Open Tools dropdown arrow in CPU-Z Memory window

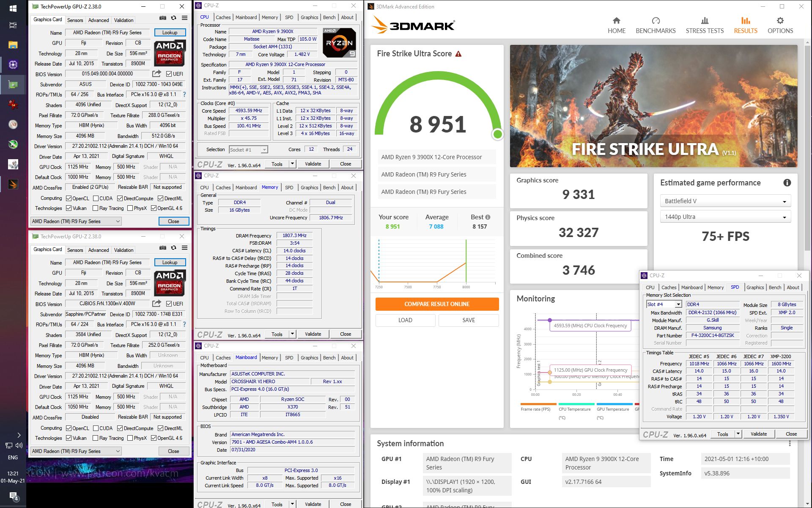[292, 334]
